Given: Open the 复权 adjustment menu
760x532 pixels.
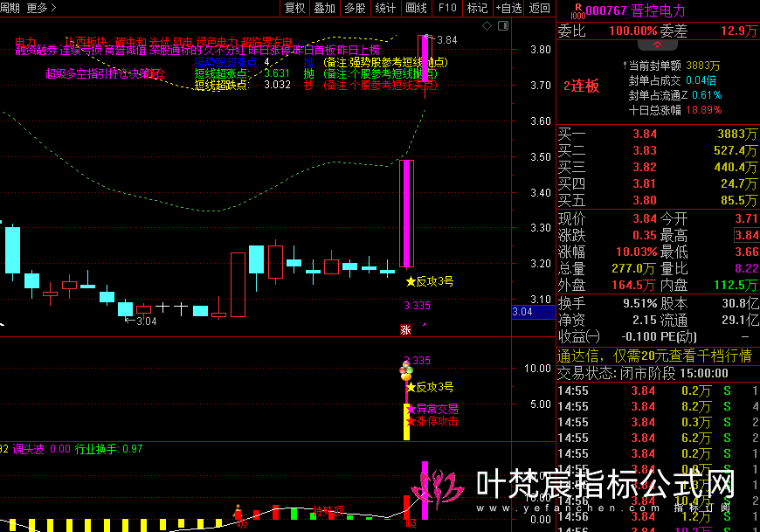Looking at the screenshot, I should pos(294,8).
